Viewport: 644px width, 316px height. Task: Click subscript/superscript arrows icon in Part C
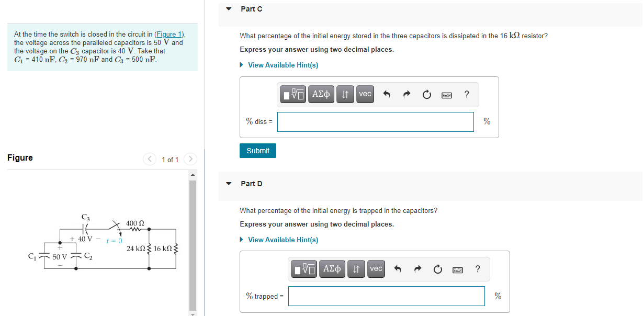click(345, 94)
